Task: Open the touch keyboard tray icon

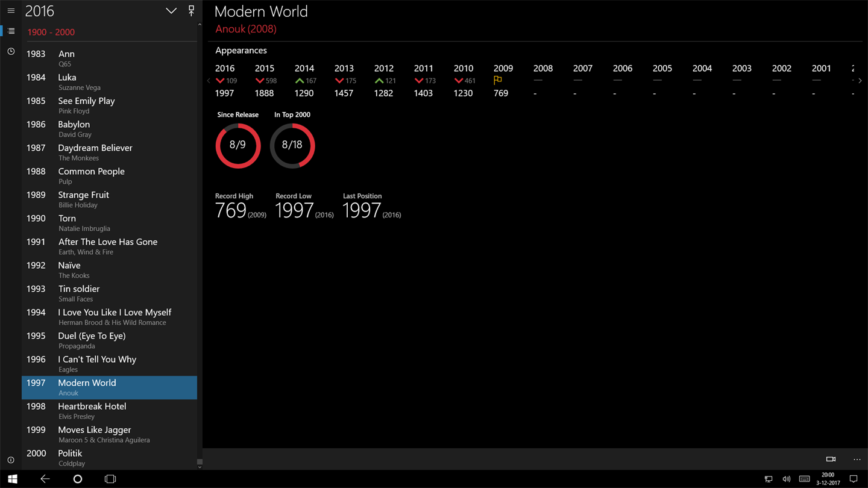Action: pos(804,479)
